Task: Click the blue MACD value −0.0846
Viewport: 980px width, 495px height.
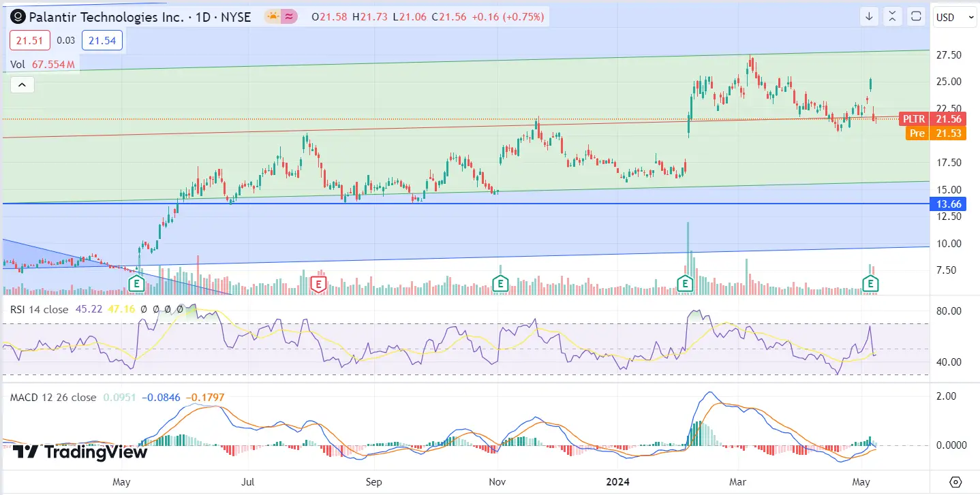Action: [161, 397]
